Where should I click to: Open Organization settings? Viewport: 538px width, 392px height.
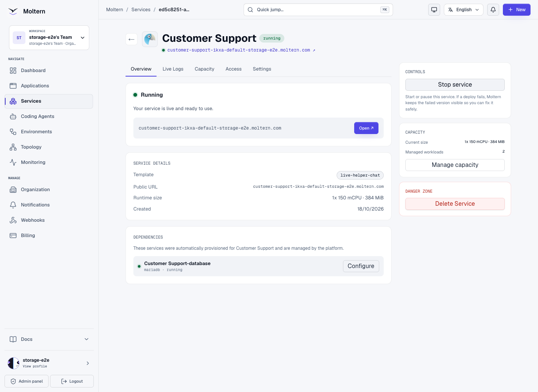(49, 190)
